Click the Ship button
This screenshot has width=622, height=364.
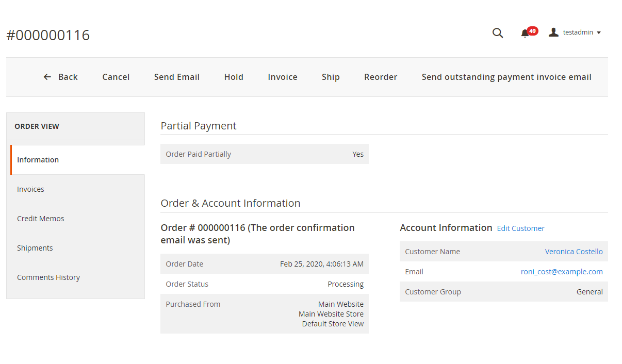[331, 77]
